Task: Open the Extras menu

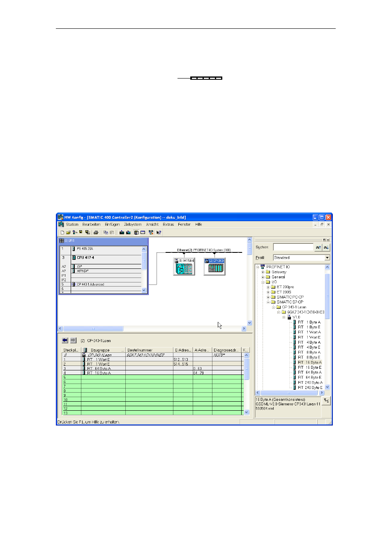Action: [168, 224]
